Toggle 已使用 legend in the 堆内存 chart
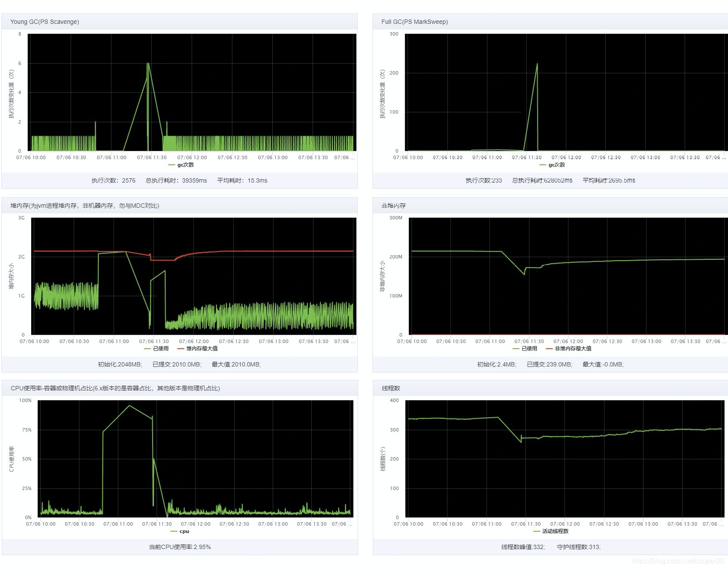 pos(156,349)
